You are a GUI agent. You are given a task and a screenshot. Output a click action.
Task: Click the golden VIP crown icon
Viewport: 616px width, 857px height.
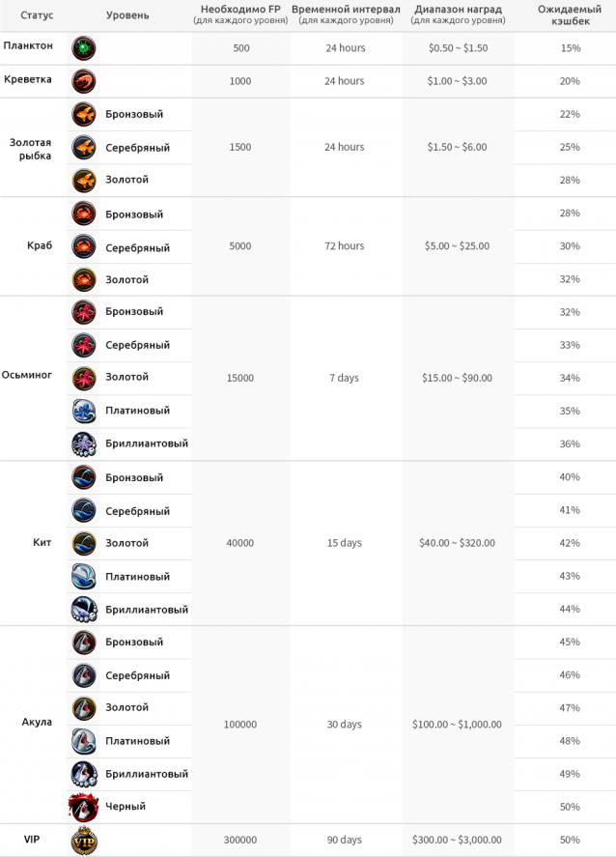[84, 841]
